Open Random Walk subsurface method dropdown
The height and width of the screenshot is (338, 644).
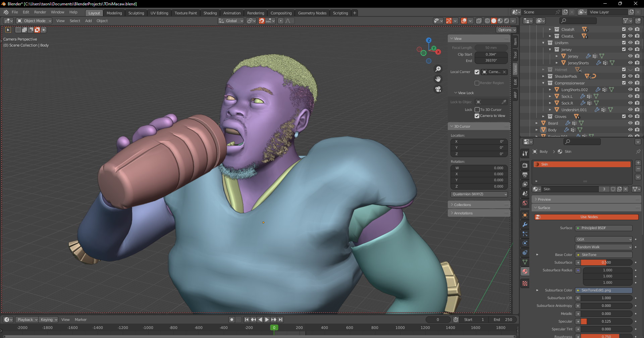click(x=604, y=247)
